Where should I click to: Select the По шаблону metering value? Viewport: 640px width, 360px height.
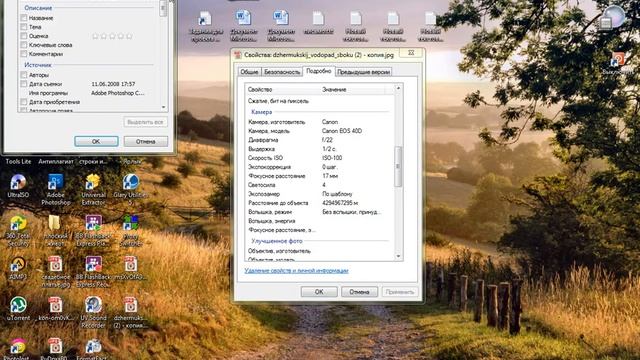click(337, 194)
